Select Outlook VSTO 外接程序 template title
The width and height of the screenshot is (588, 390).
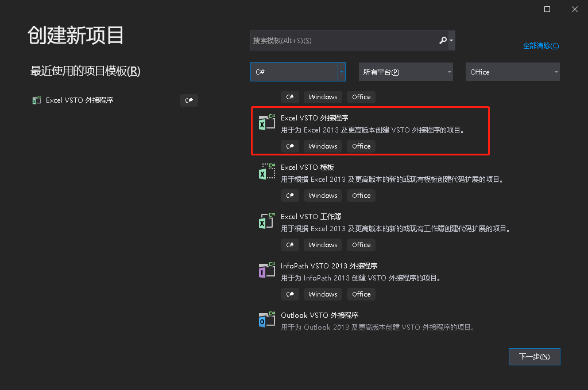(319, 315)
